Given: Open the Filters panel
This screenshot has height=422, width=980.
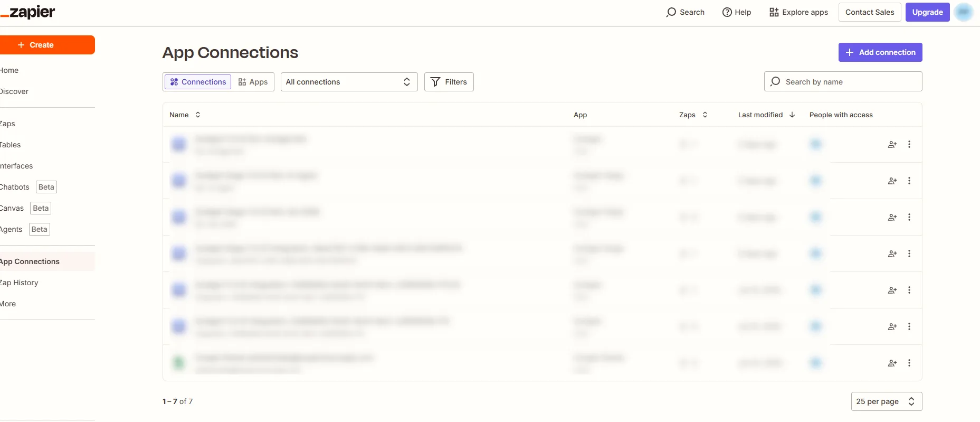Looking at the screenshot, I should coord(449,82).
